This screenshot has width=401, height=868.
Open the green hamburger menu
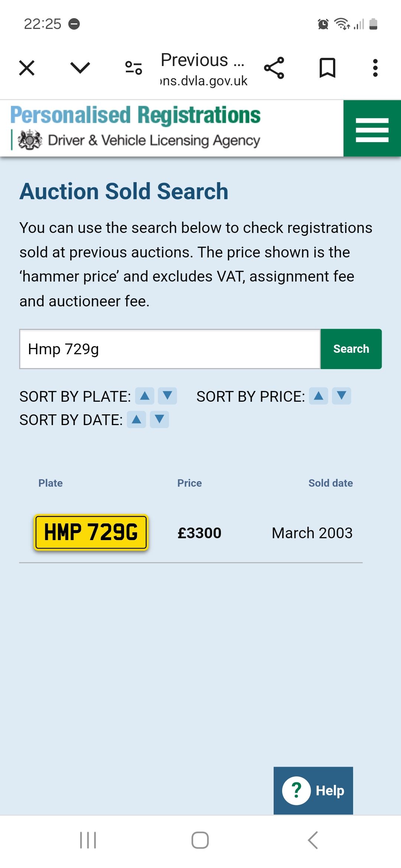[x=372, y=129]
